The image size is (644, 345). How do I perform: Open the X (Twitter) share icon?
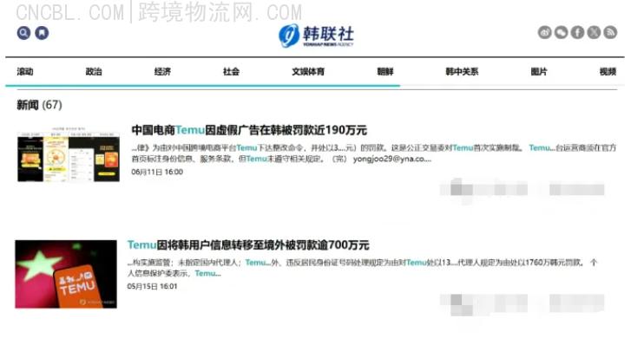[594, 32]
